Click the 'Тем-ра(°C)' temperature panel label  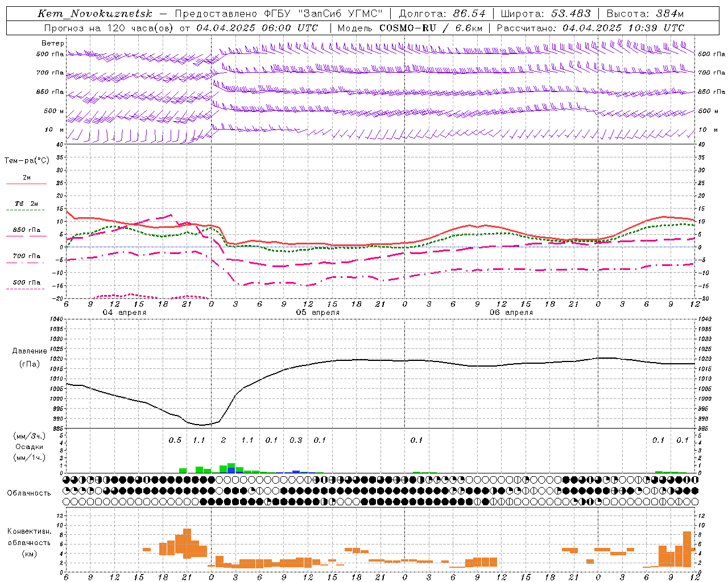point(27,160)
